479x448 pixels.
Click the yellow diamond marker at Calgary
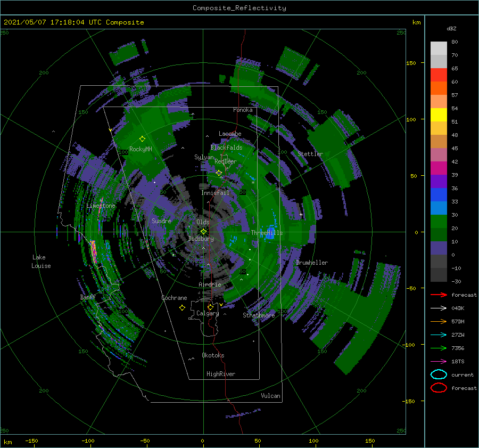210,307
